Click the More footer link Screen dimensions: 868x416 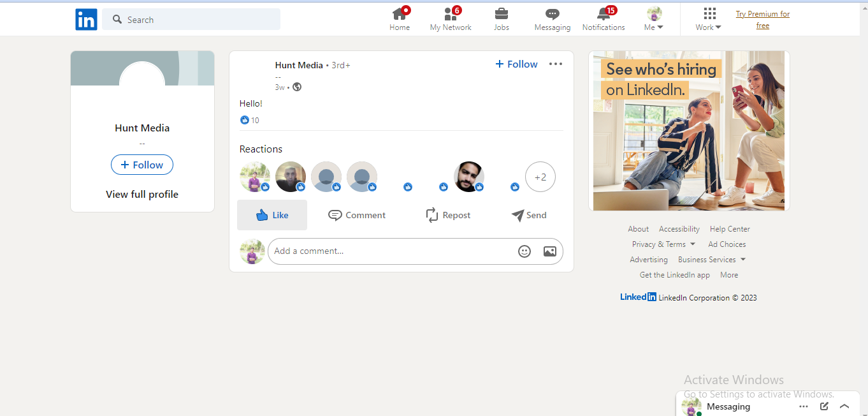(729, 275)
